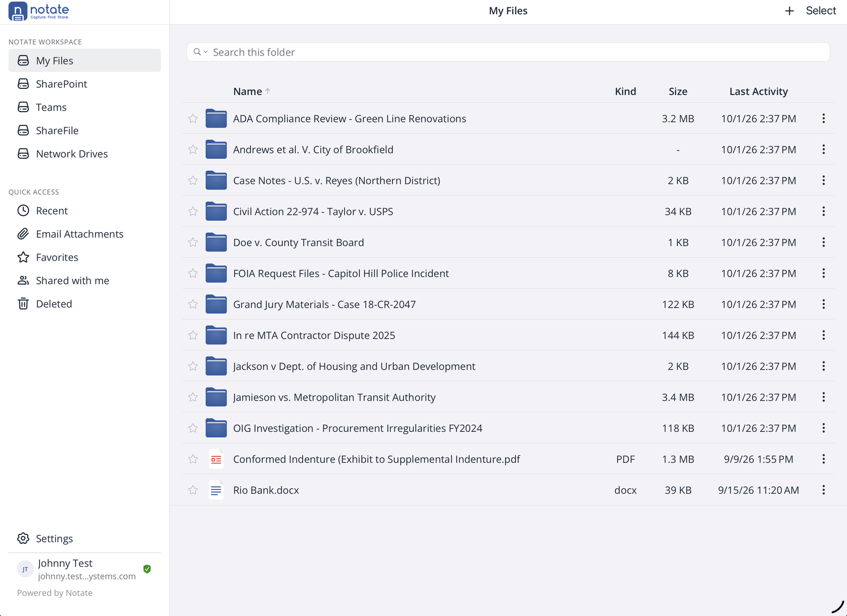847x616 pixels.
Task: Sort files by the Kind column
Action: click(625, 92)
